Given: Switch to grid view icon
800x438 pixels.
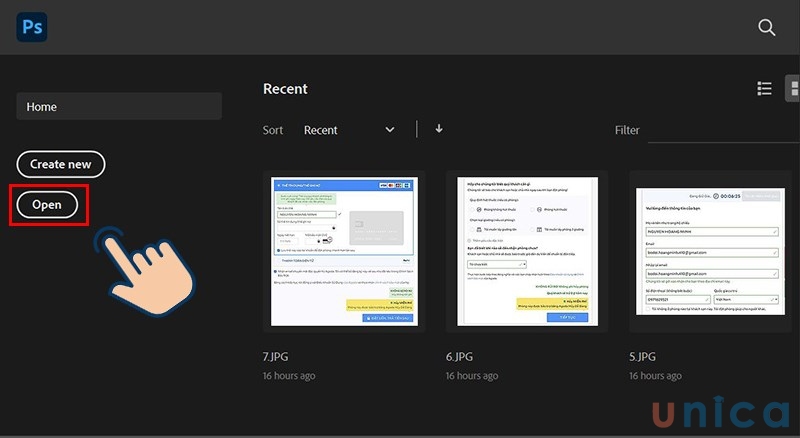Looking at the screenshot, I should click(x=793, y=89).
